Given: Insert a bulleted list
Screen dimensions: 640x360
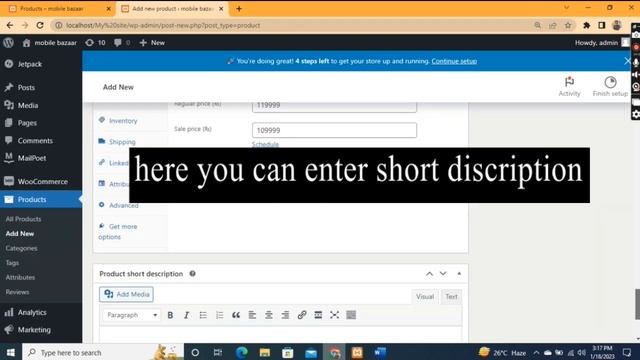Looking at the screenshot, I should 203,315.
